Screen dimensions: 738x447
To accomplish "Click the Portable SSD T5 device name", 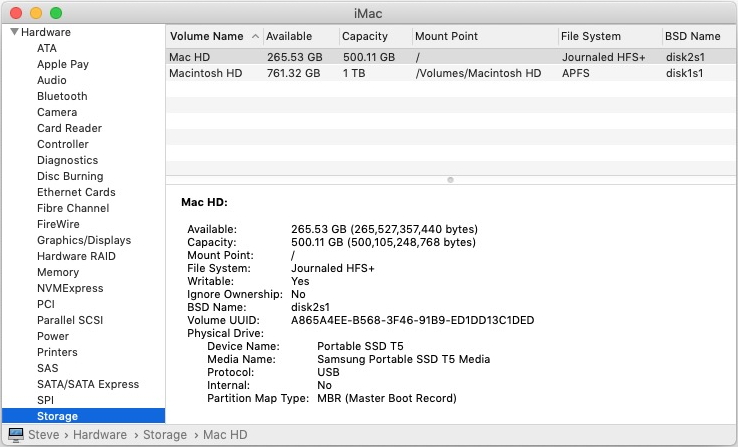I will point(360,346).
